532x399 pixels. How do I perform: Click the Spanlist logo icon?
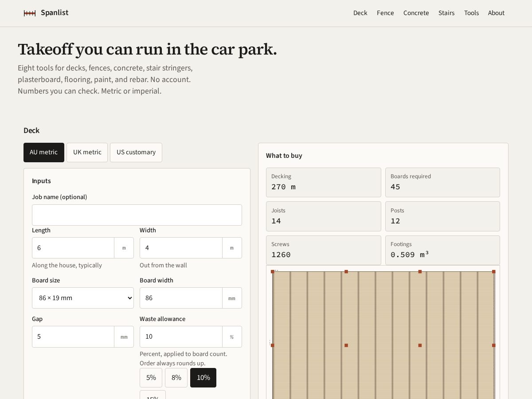click(30, 13)
